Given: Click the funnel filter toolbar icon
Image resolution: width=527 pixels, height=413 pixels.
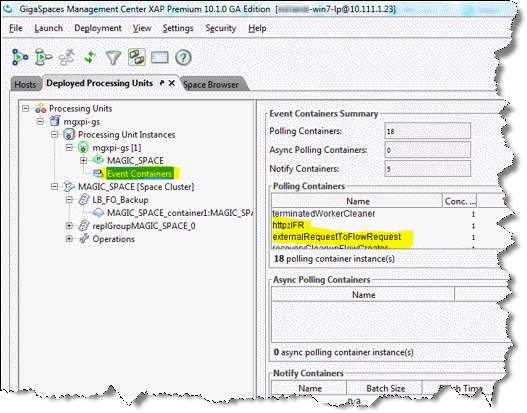Looking at the screenshot, I should 113,57.
